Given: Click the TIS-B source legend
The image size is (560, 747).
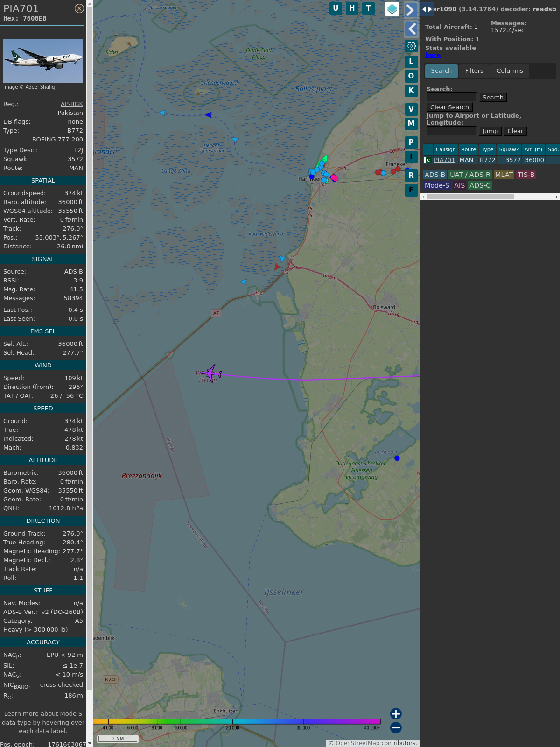Looking at the screenshot, I should [526, 175].
